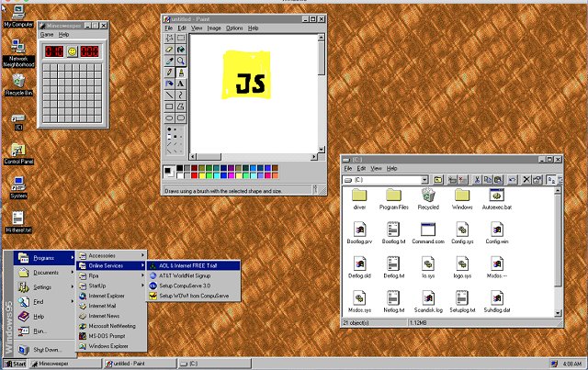
Task: Open the View menu in C: window
Action: (x=376, y=169)
